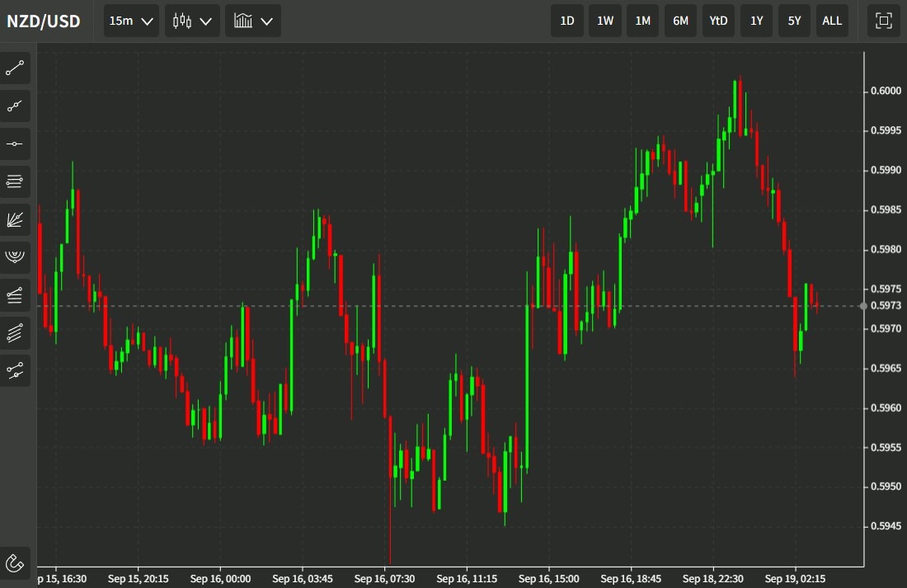Click the Sep 16, 00:00 time label

[x=220, y=579]
